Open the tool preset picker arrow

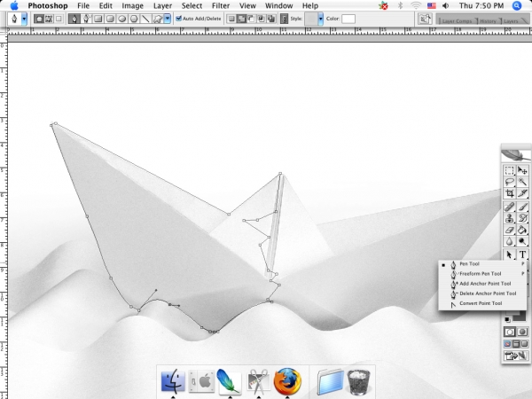point(24,19)
